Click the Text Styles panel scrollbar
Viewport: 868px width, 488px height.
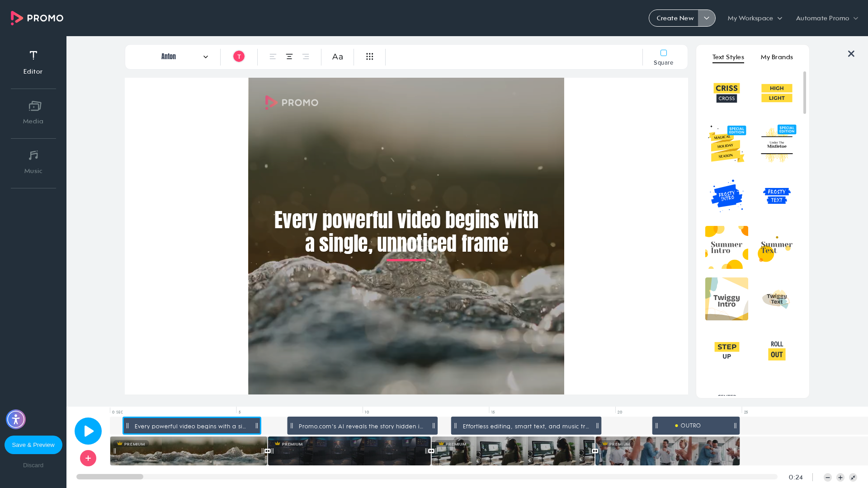[x=805, y=93]
